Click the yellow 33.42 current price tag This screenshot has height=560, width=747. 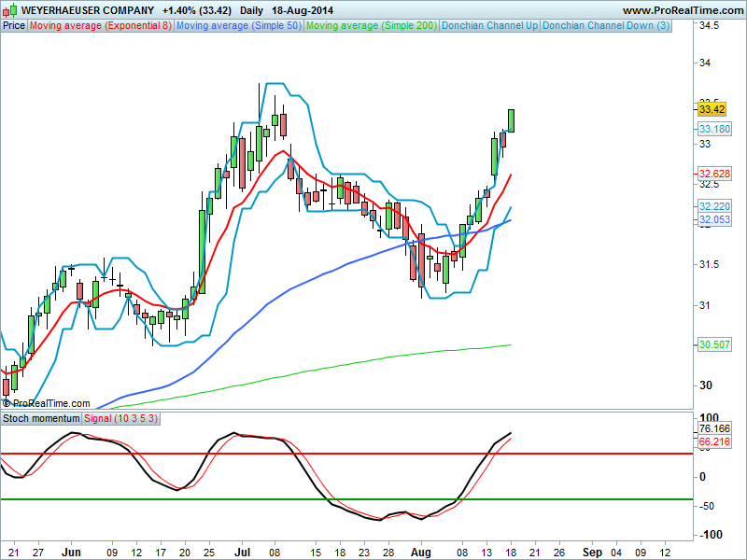[712, 109]
